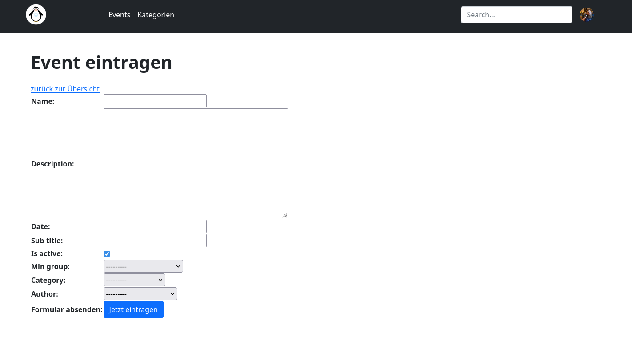632x364 pixels.
Task: Follow the zurück zur Übersicht link
Action: point(65,89)
